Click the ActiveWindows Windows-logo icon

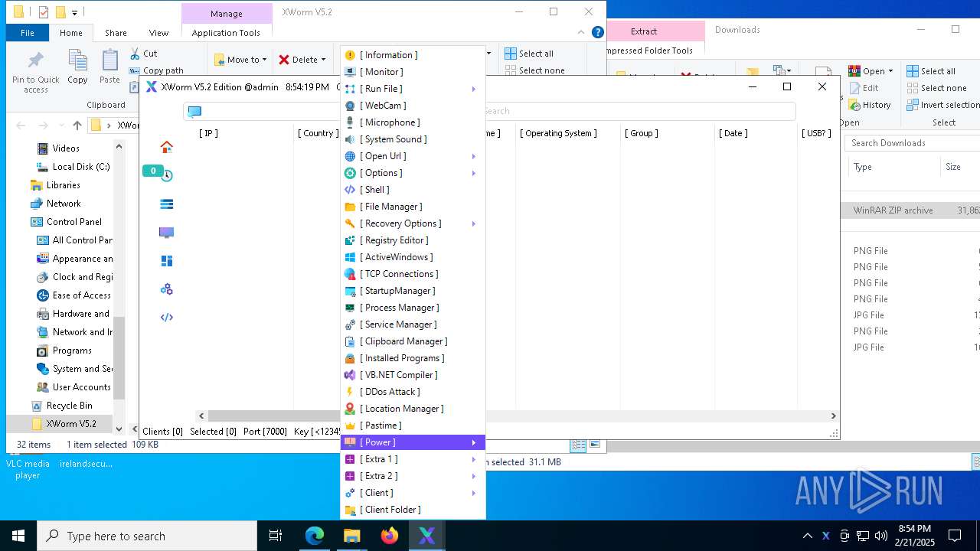click(350, 257)
